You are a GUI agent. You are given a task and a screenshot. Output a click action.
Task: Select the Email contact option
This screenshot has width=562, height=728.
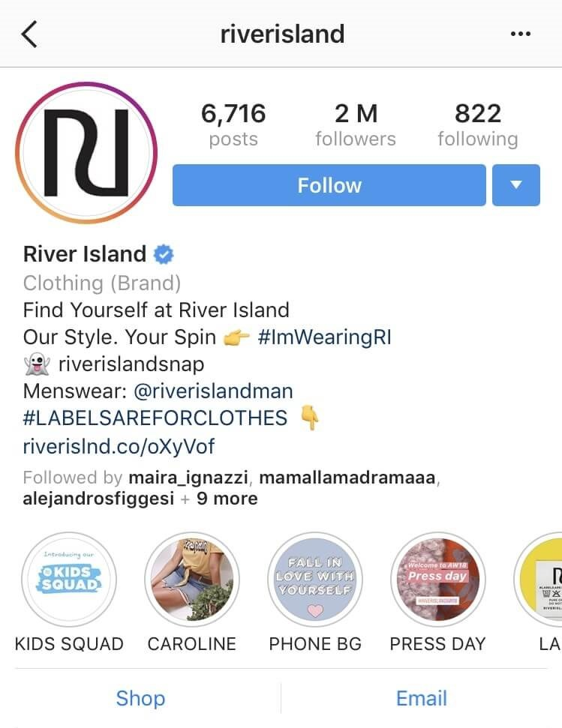421,698
